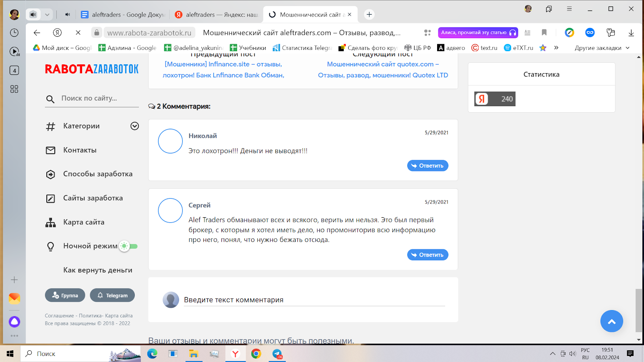Viewport: 644px width, 362px height.
Task: Open a new tab
Action: click(x=369, y=14)
